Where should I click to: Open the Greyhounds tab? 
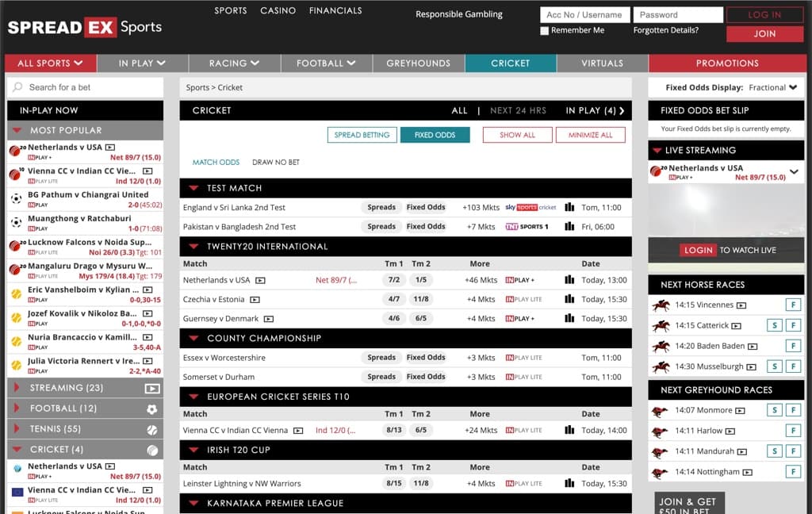(x=419, y=63)
